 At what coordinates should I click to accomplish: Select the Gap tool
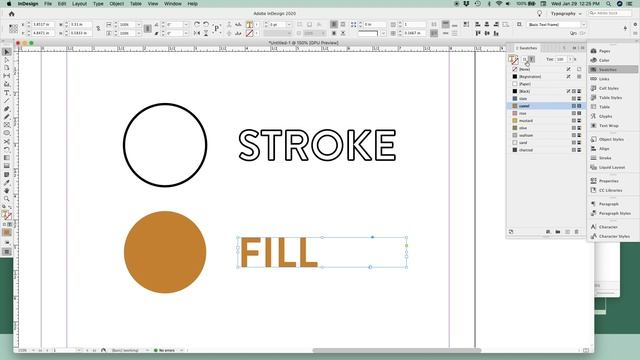click(x=7, y=76)
